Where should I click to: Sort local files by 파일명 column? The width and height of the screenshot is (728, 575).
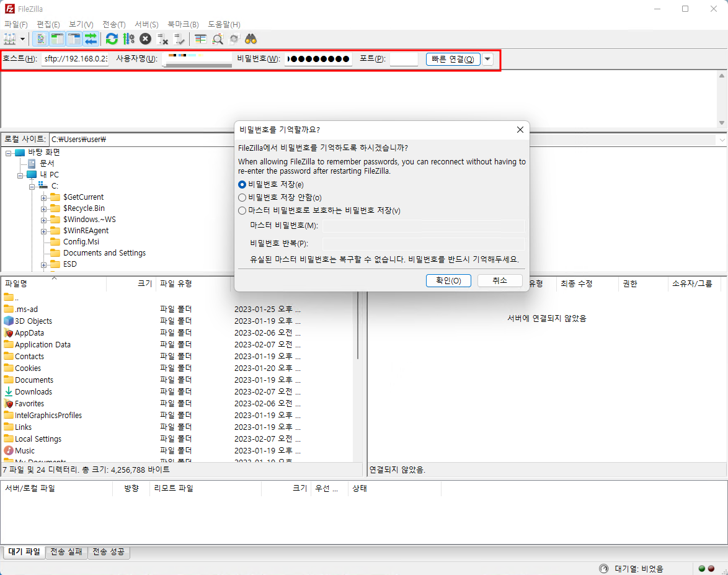[x=54, y=284]
